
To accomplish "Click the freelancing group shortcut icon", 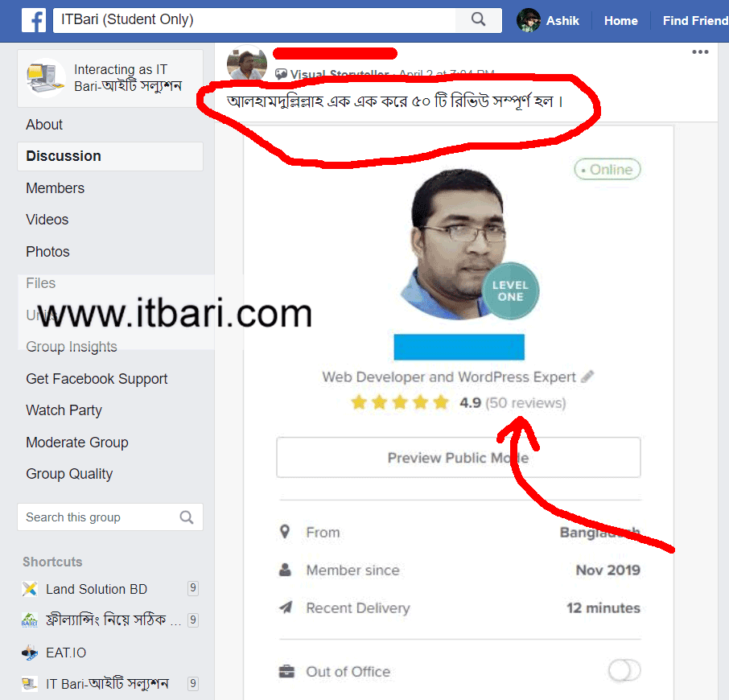I will [x=30, y=620].
